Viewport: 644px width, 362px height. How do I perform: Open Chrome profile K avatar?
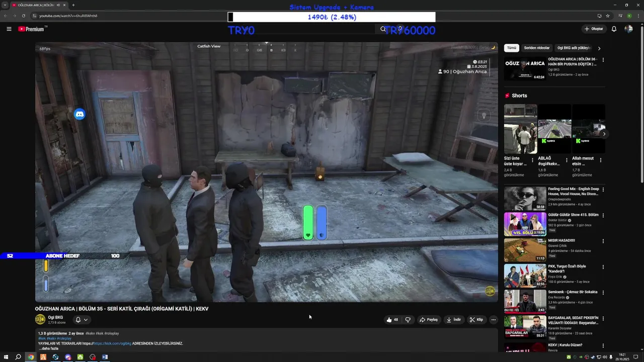point(629,16)
